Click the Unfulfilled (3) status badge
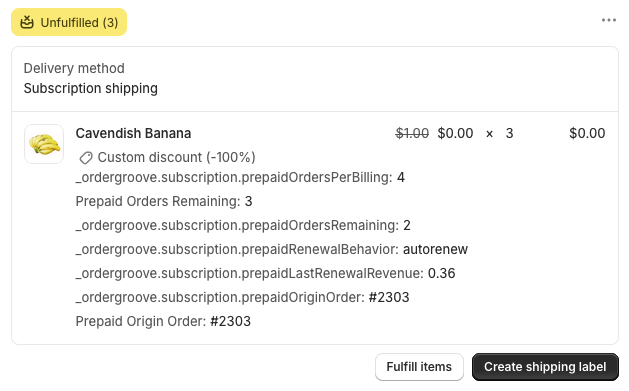Viewport: 629px width, 391px height. 69,22
